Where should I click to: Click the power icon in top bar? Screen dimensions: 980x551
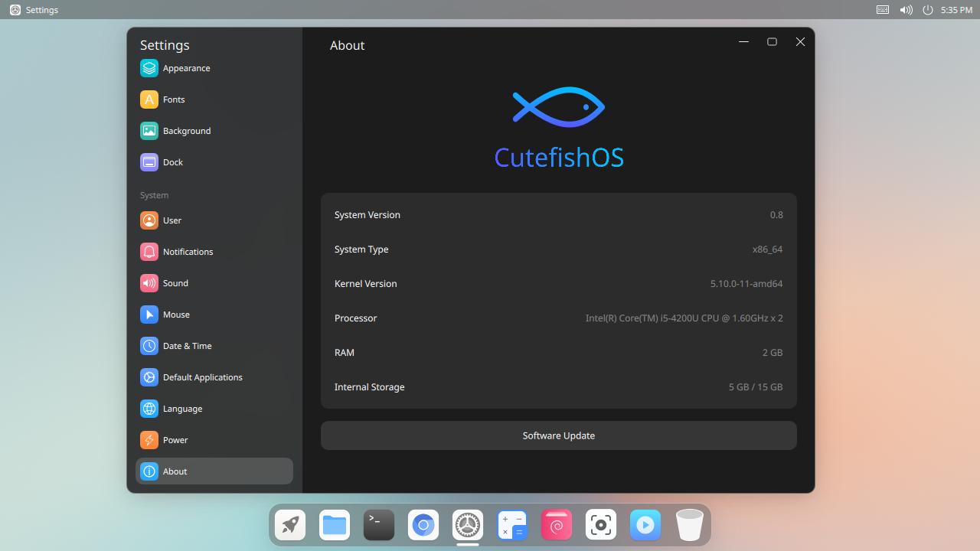[928, 10]
